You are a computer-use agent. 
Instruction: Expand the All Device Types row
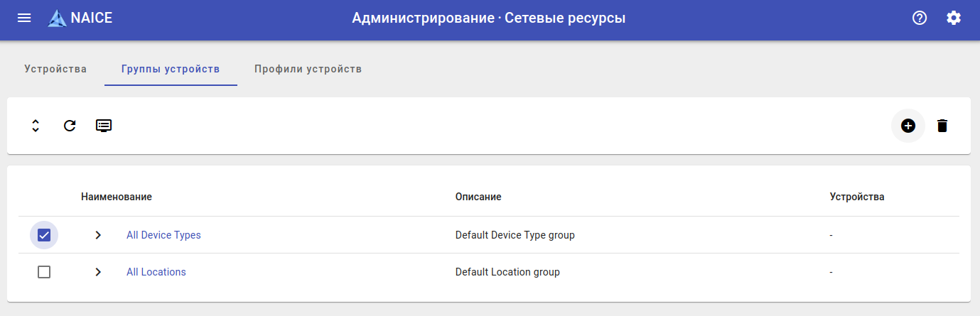coord(98,235)
